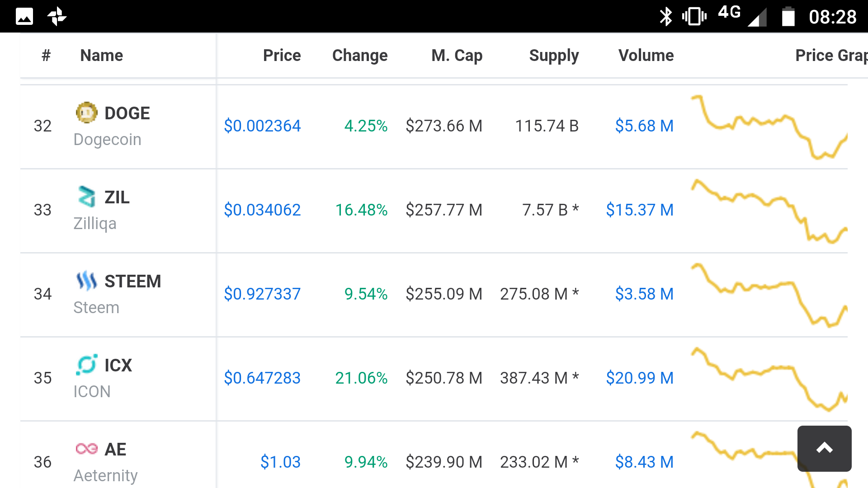Open STEEM coin name link
Screen dimensions: 868x488
[x=133, y=281]
